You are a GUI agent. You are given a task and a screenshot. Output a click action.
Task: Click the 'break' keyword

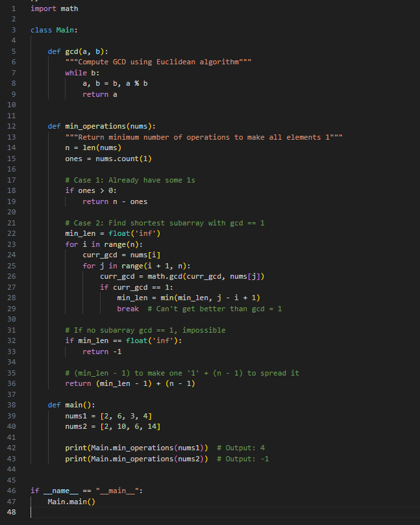[128, 309]
